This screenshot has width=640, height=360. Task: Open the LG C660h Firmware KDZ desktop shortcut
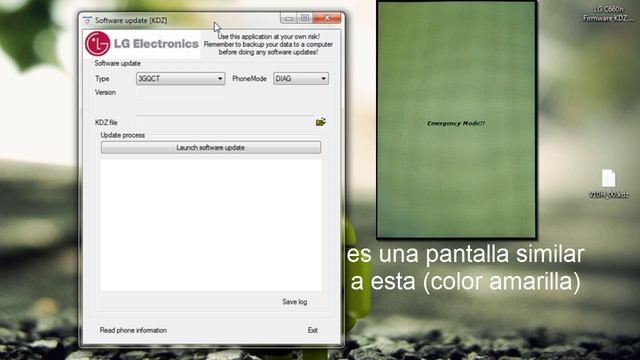point(608,13)
